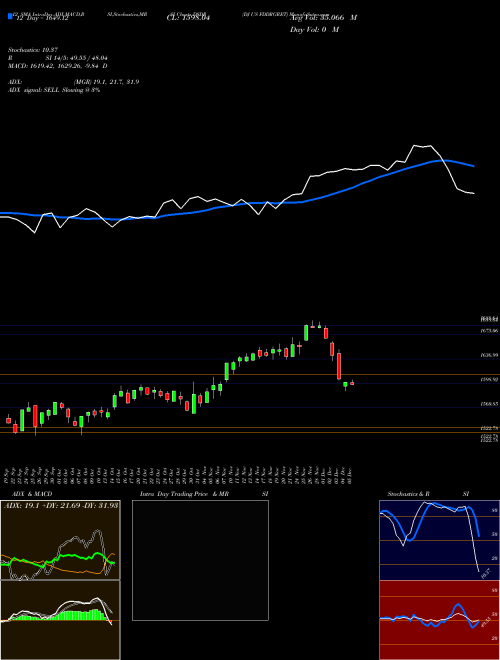Click the 1568.85 price level label
Image resolution: width=500 pixels, height=660 pixels.
click(x=489, y=403)
